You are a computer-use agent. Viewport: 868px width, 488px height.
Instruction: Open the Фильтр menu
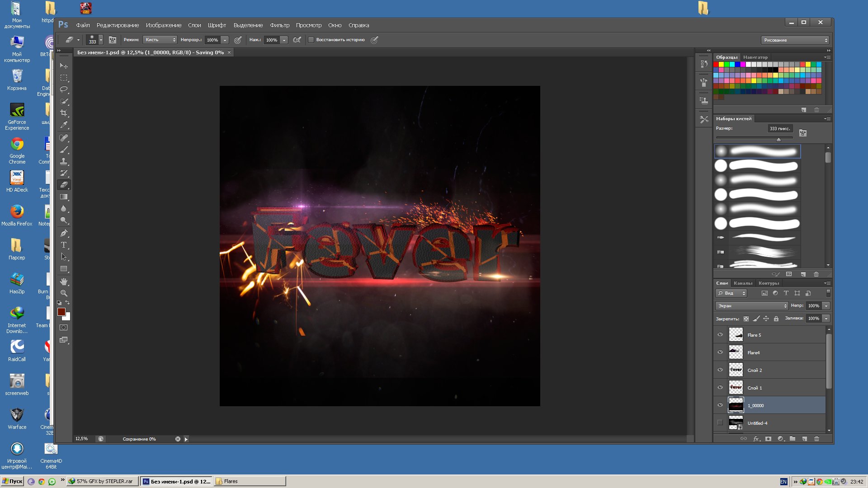click(279, 25)
